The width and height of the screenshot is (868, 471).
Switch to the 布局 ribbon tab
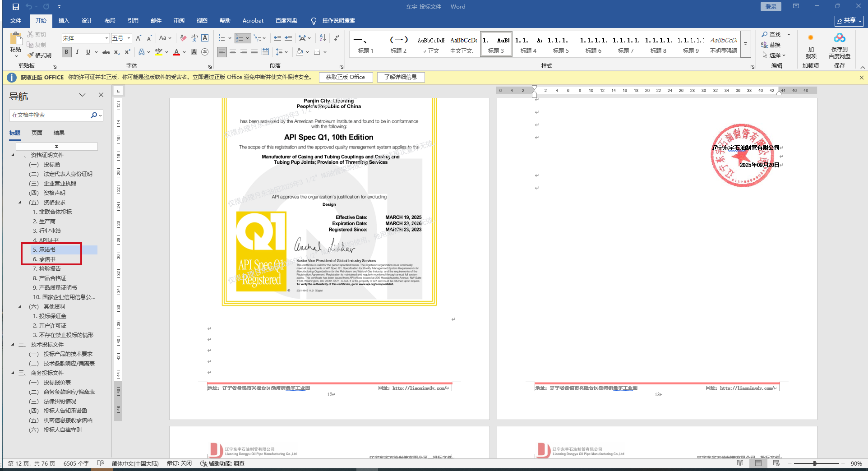(110, 21)
